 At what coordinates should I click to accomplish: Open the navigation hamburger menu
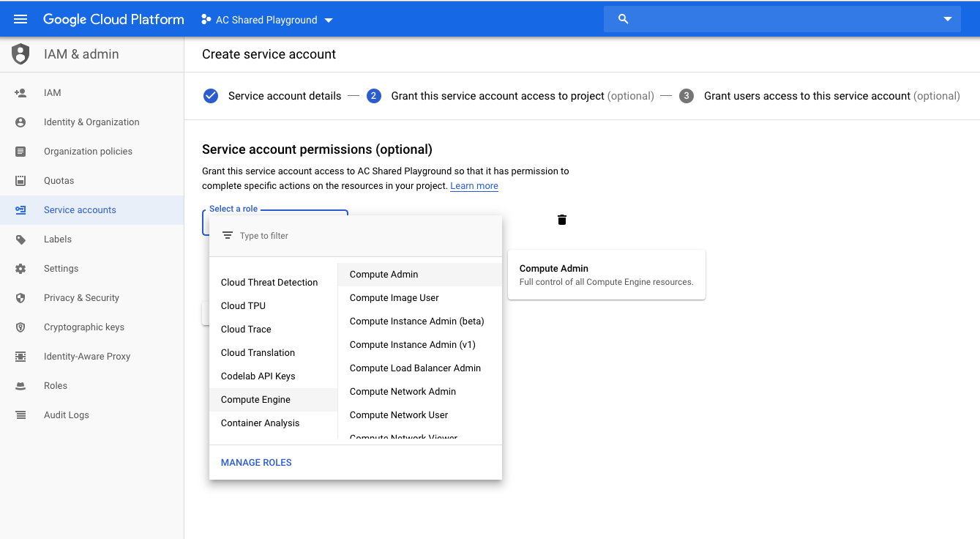click(x=20, y=19)
